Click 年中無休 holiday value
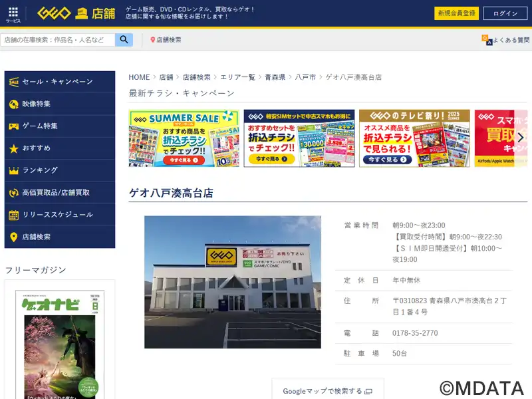This screenshot has height=399, width=532. pyautogui.click(x=406, y=280)
